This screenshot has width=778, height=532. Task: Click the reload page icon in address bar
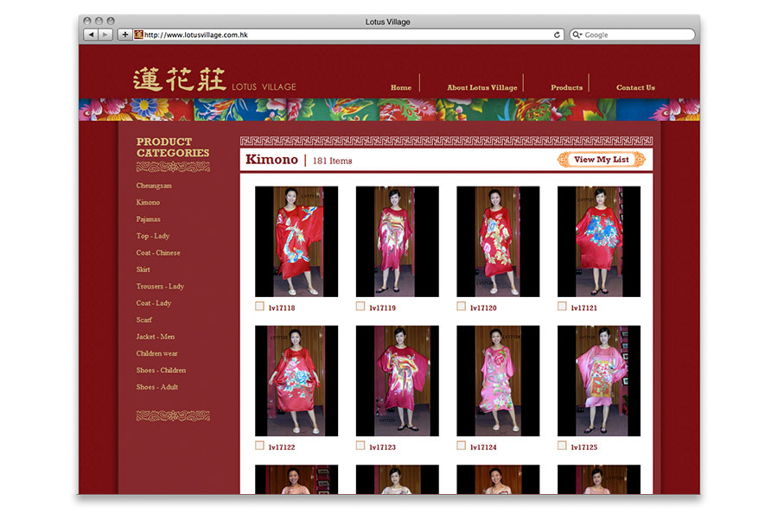(x=558, y=35)
